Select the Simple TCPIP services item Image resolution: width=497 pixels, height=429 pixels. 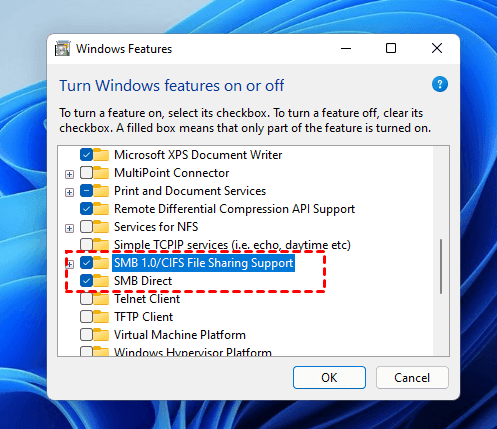232,245
